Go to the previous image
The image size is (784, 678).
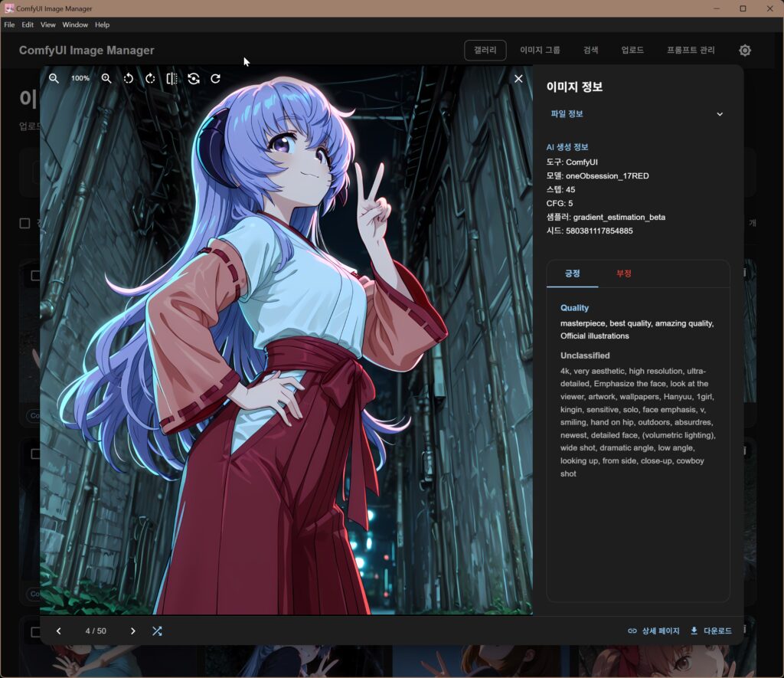[x=59, y=631]
